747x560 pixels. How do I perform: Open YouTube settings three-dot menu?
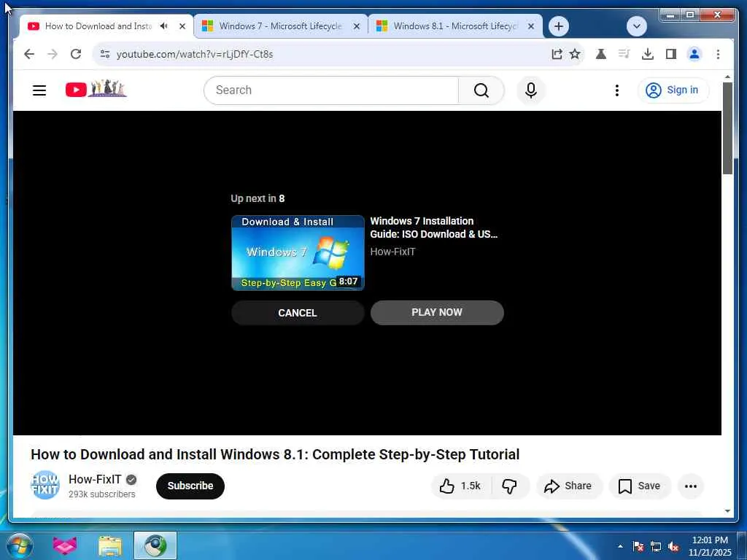point(617,90)
